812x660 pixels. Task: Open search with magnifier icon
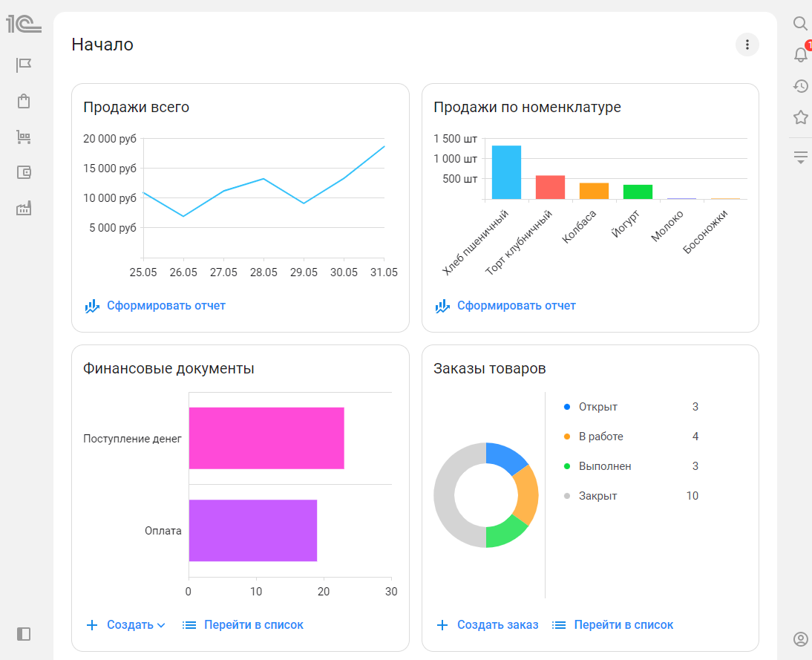click(x=800, y=23)
